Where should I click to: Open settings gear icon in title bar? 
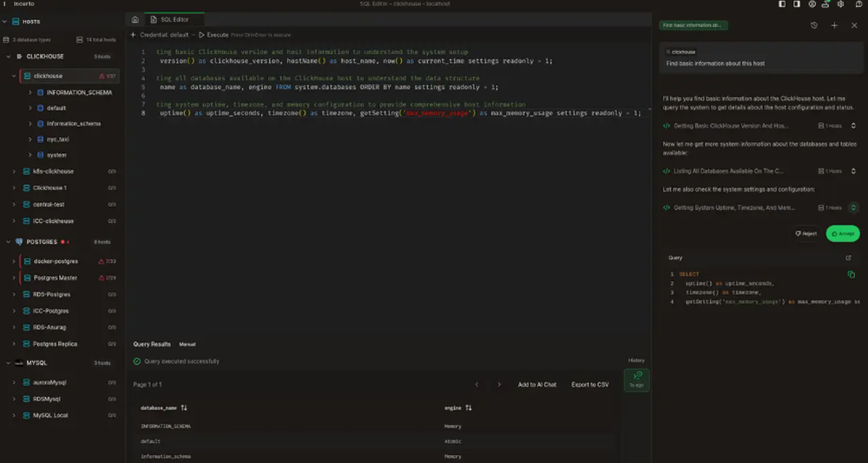pyautogui.click(x=841, y=3)
